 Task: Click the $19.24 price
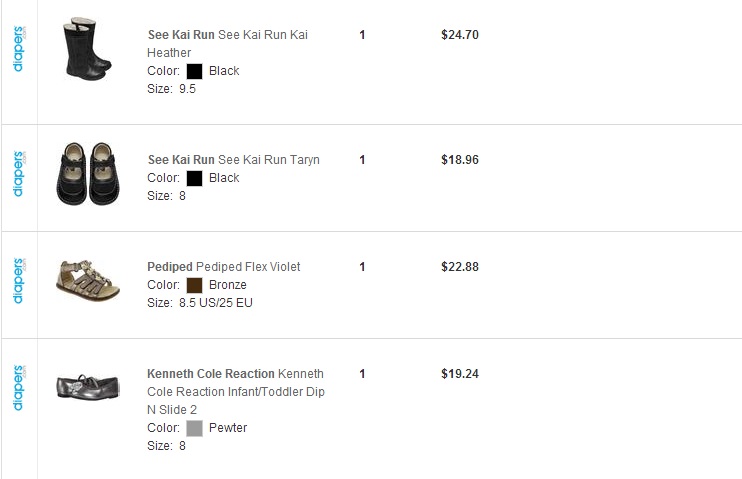click(x=460, y=374)
